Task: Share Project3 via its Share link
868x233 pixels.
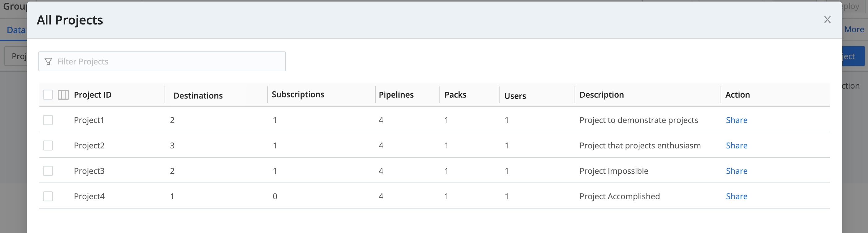Action: (x=737, y=171)
